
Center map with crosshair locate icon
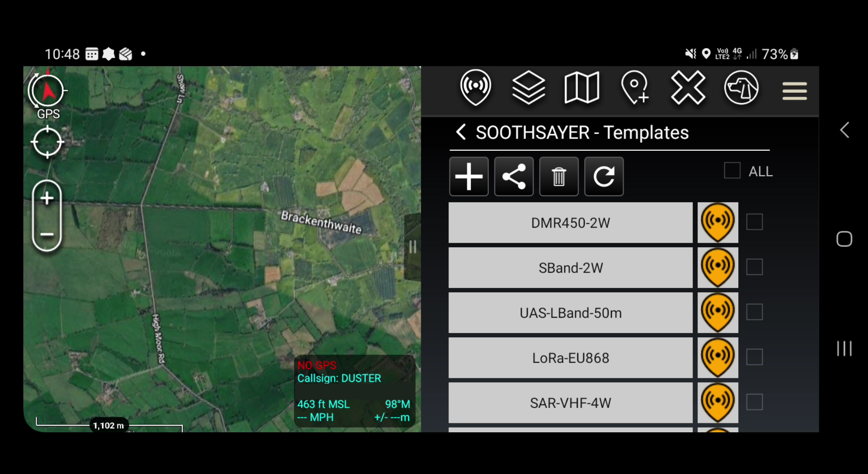pyautogui.click(x=47, y=142)
